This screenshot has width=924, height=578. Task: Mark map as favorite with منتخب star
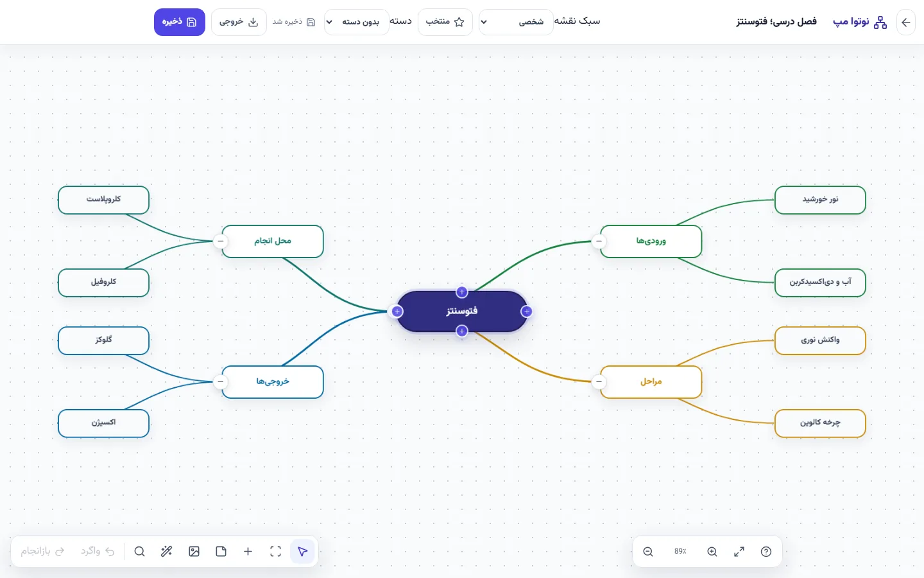(x=445, y=22)
